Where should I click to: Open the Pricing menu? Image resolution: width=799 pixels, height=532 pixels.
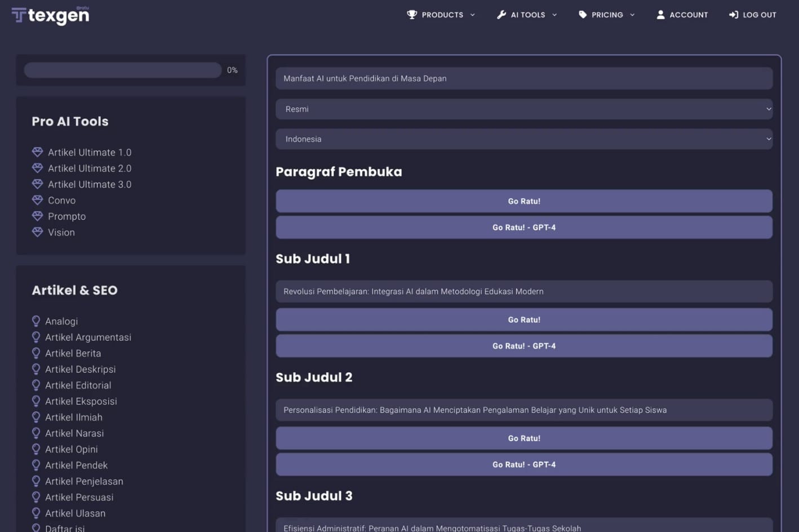click(x=607, y=15)
